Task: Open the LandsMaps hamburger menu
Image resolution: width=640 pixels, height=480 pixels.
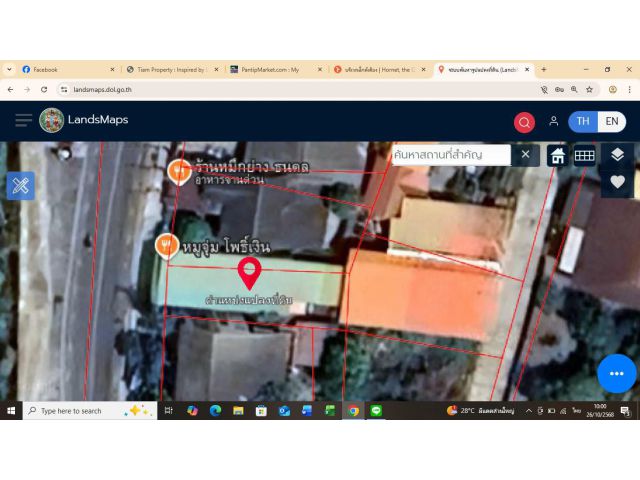Action: (23, 121)
